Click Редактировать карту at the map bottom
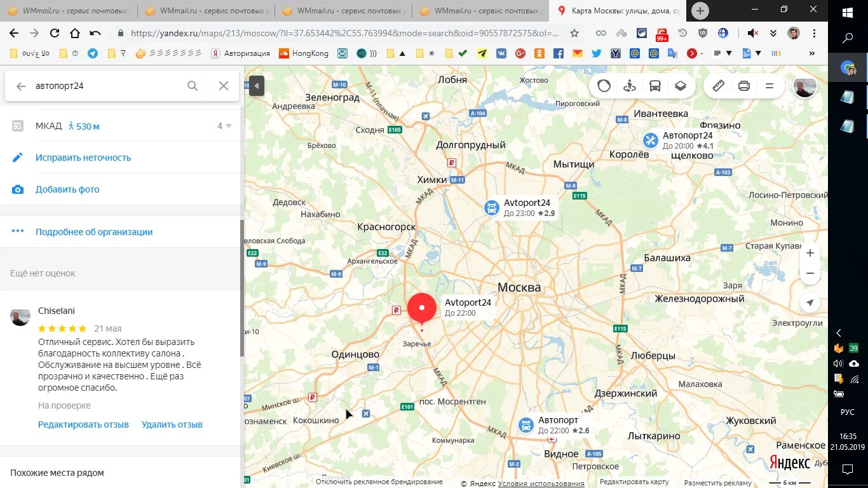 click(634, 482)
